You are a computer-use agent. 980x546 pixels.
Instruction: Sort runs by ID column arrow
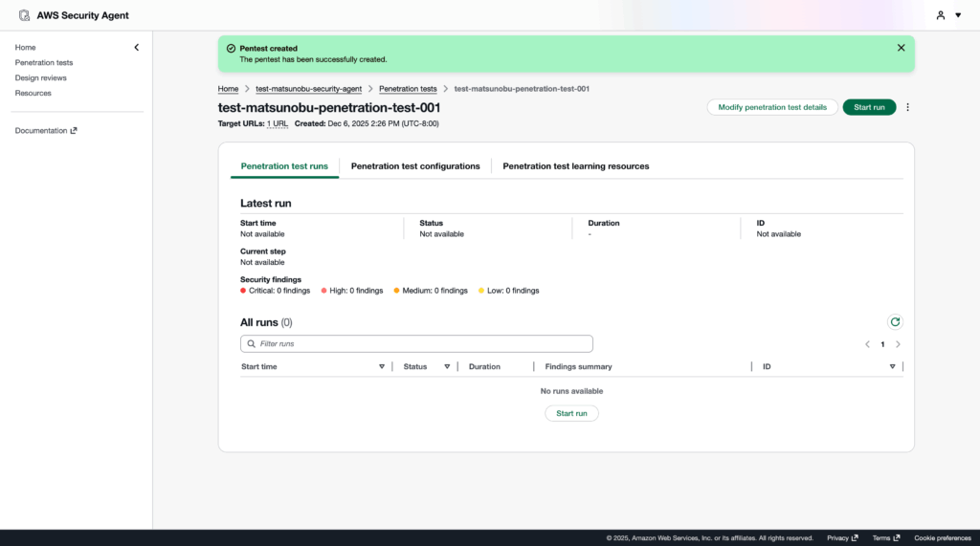pos(892,366)
